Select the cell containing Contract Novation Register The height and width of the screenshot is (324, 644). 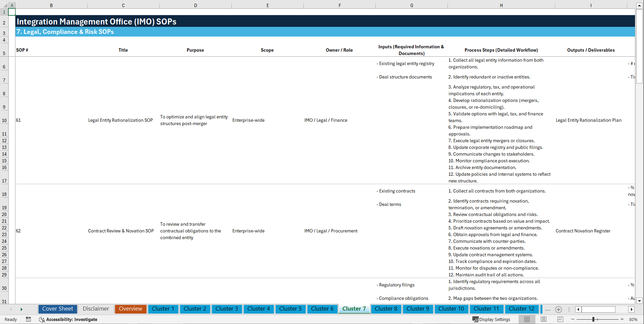click(x=583, y=231)
